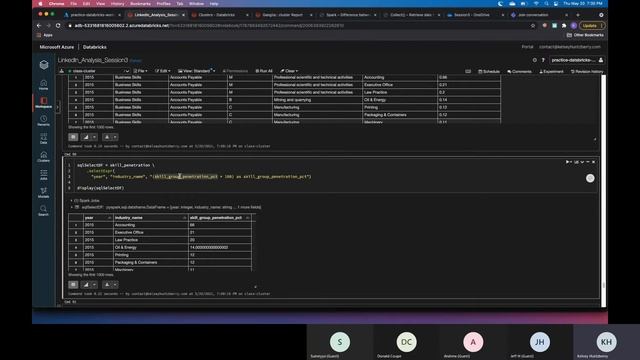
Task: Open Data in the sidebar
Action: [44, 138]
